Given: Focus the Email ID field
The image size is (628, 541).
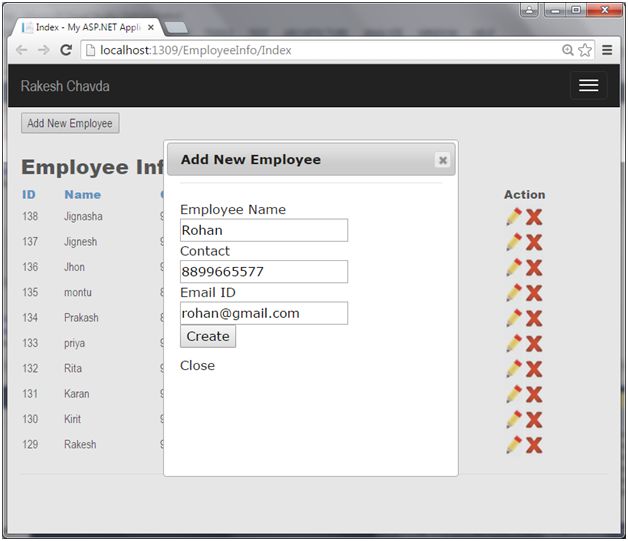Looking at the screenshot, I should click(264, 313).
